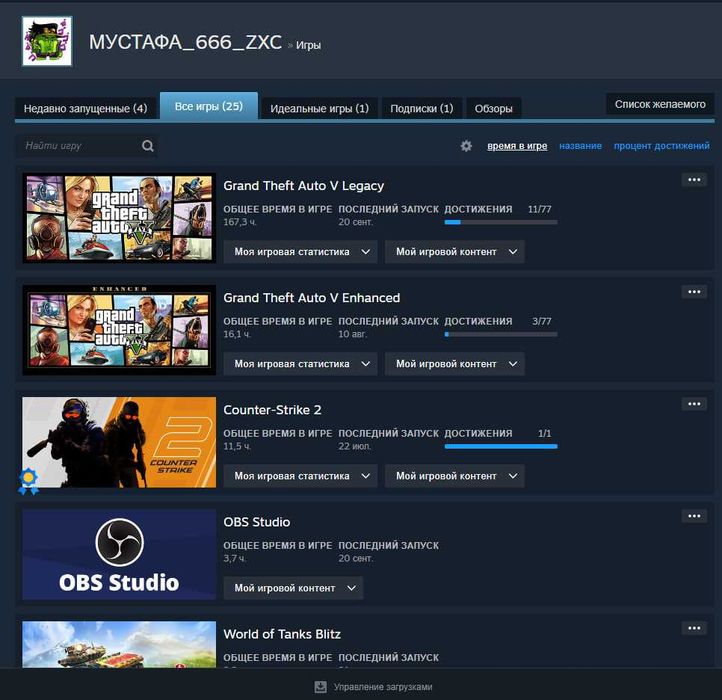Image resolution: width=722 pixels, height=700 pixels.
Task: Open 'Список желаемого' wishlist button
Action: click(x=660, y=104)
